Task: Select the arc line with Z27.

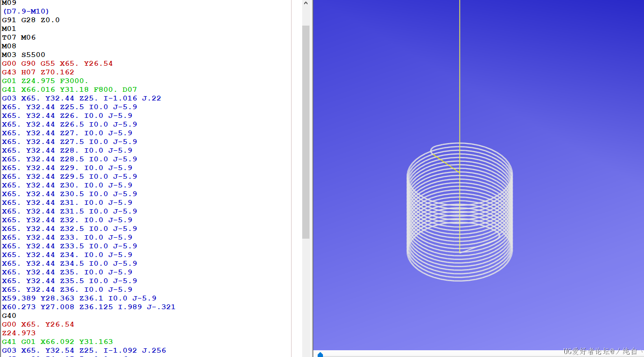Action: point(67,133)
